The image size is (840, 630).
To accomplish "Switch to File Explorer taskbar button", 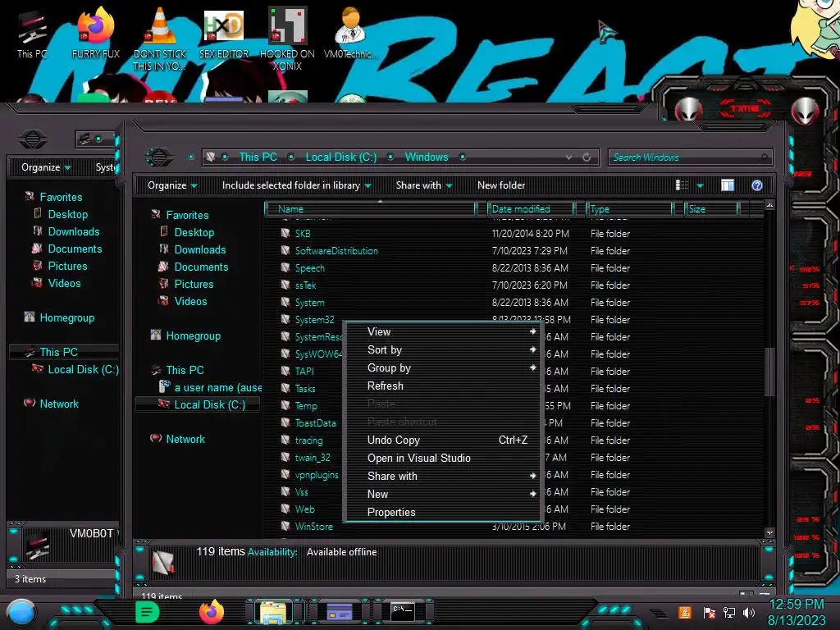I will point(274,612).
